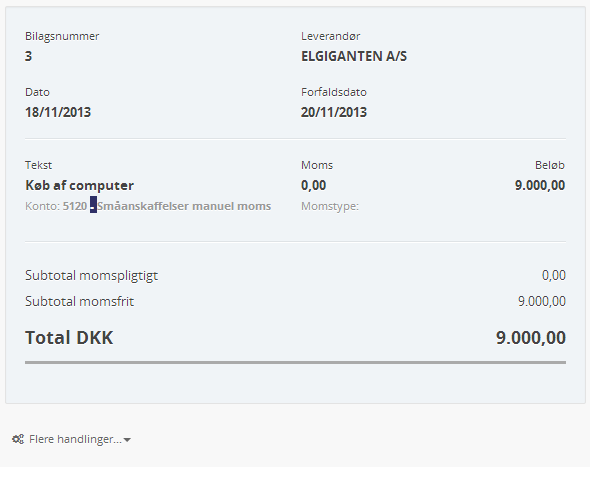Click the line text Køb af computer

(79, 185)
